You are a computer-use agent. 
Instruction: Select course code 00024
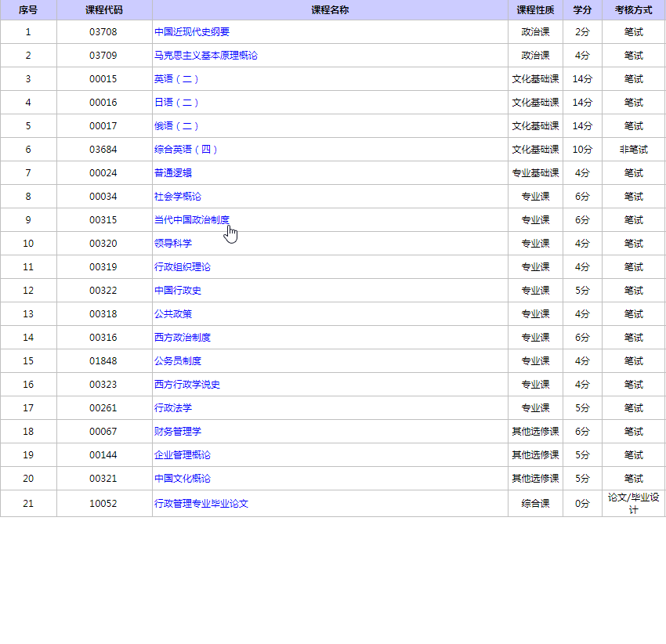pyautogui.click(x=103, y=173)
